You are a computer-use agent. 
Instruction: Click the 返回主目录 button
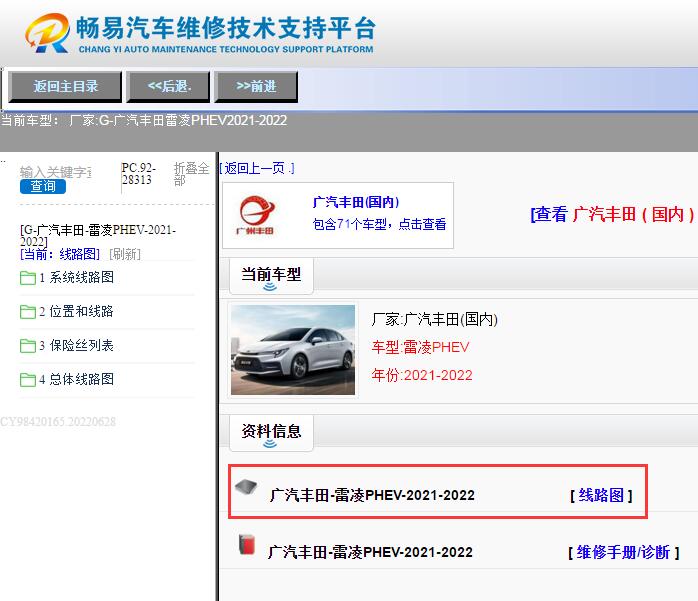[65, 86]
